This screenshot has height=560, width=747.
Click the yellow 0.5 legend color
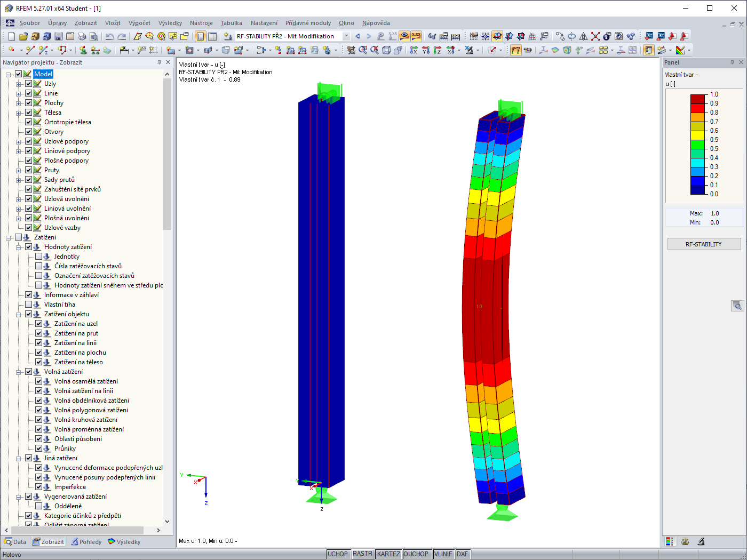[698, 135]
